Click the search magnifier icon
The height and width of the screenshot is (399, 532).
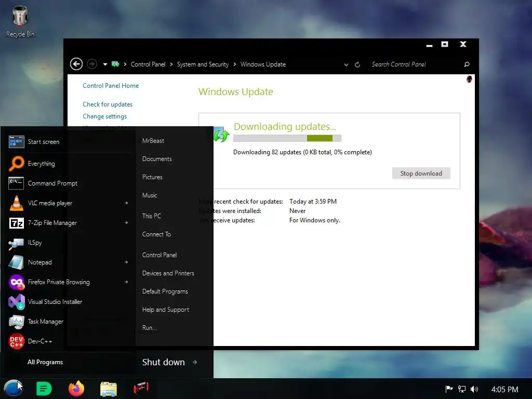[x=467, y=64]
